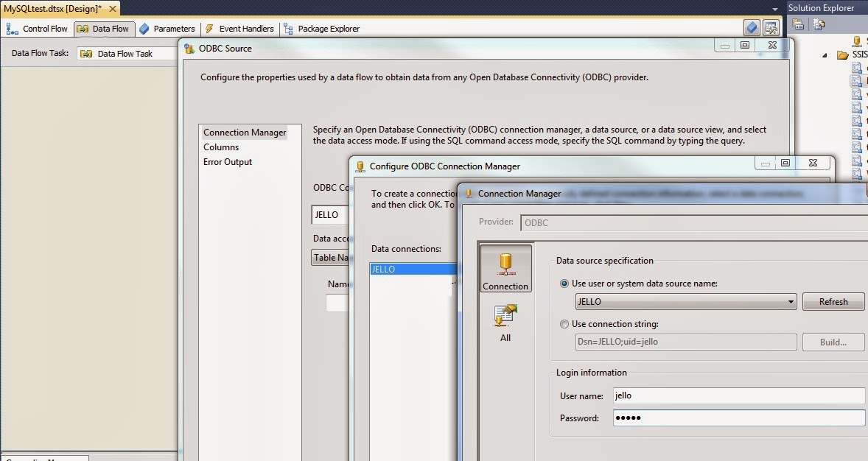
Task: Click the Properties icon in Solution Explorer
Action: pyautogui.click(x=799, y=24)
